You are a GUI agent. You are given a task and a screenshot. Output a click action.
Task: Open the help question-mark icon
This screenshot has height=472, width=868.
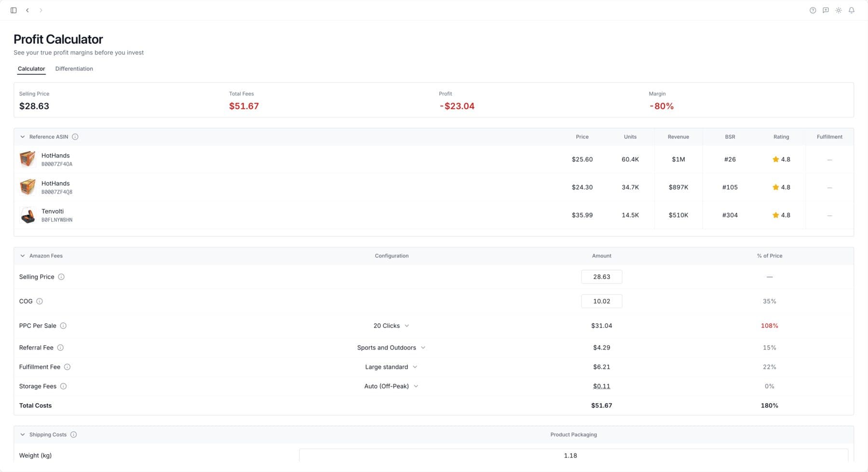pyautogui.click(x=813, y=10)
